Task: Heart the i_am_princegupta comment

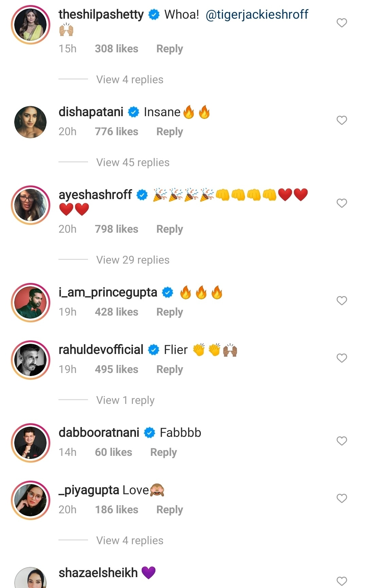Action: [342, 301]
